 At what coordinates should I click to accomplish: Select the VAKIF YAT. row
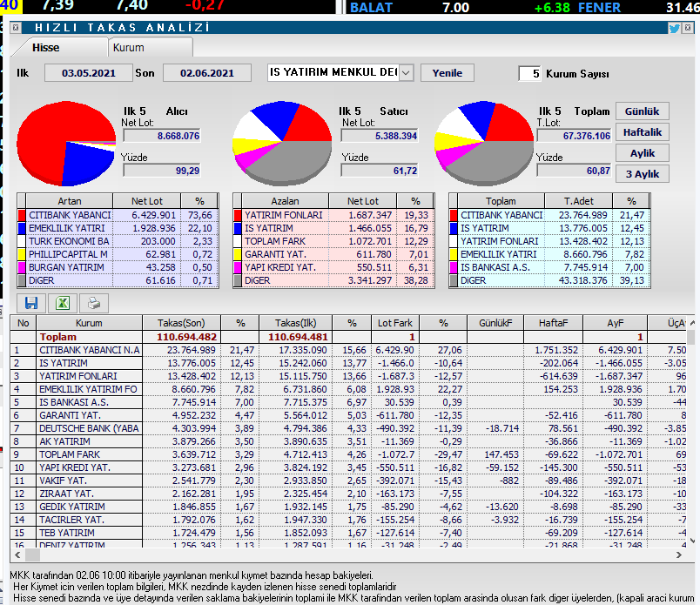pos(348,481)
